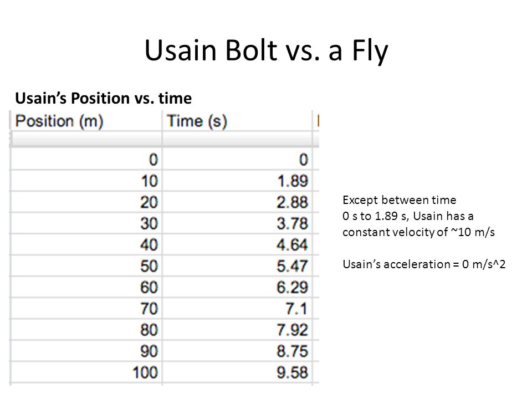This screenshot has height=399, width=532.
Task: Select the position cell with value 100
Action: (86, 372)
